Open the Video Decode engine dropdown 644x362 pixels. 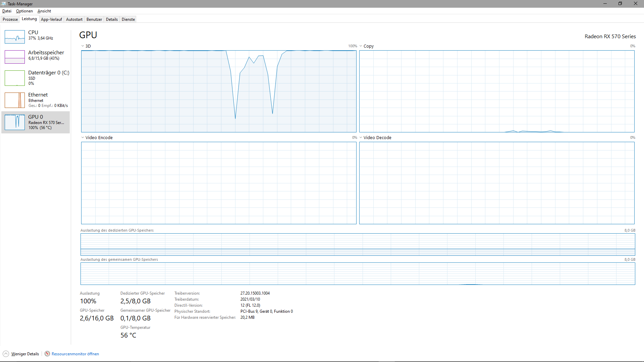pos(361,138)
